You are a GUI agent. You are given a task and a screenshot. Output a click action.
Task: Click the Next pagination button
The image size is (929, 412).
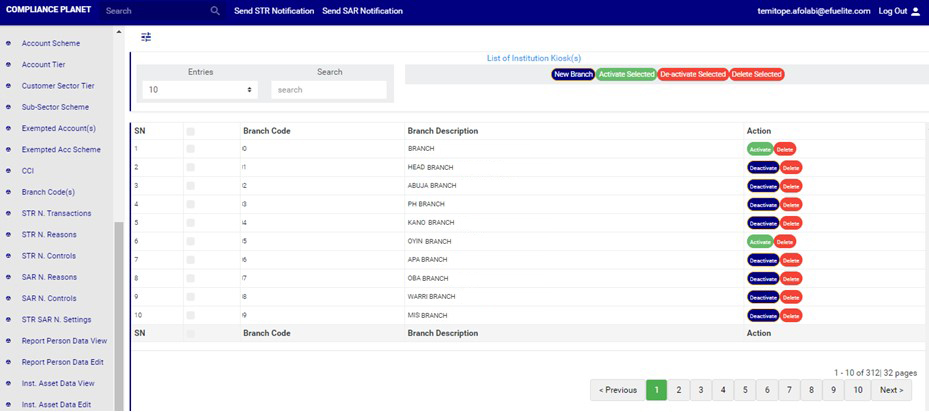click(x=890, y=390)
